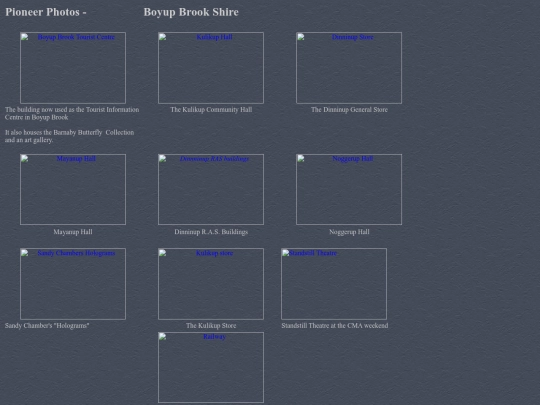Open the Noggerup Hall image link

click(349, 189)
